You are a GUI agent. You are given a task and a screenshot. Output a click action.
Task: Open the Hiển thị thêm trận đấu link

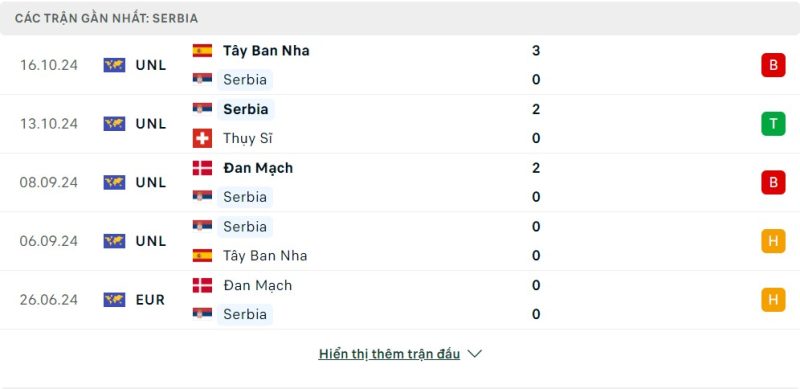(x=389, y=354)
